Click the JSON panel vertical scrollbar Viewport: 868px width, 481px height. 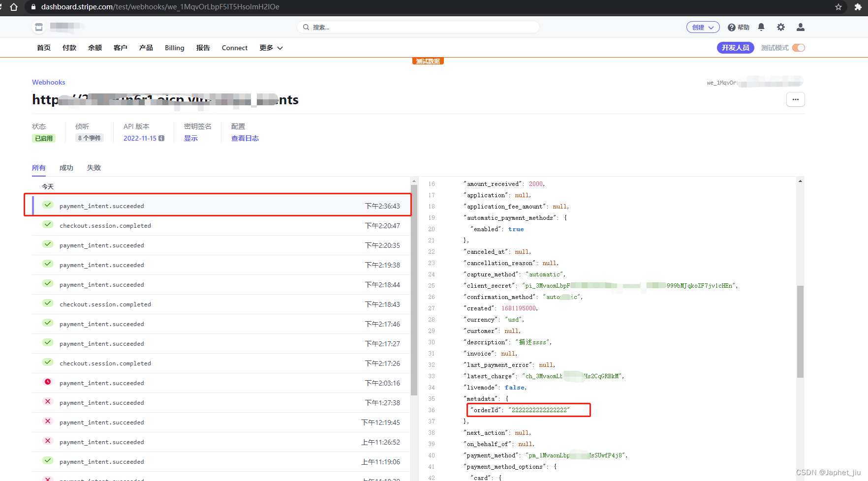pyautogui.click(x=800, y=331)
